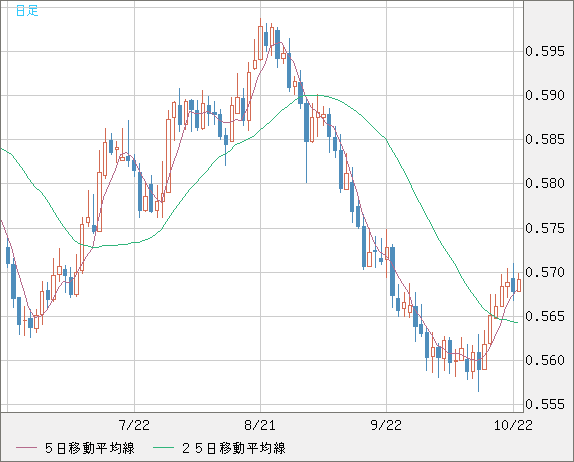The image size is (574, 462).
Task: Select the 0.595 price axis label
Action: 545,51
